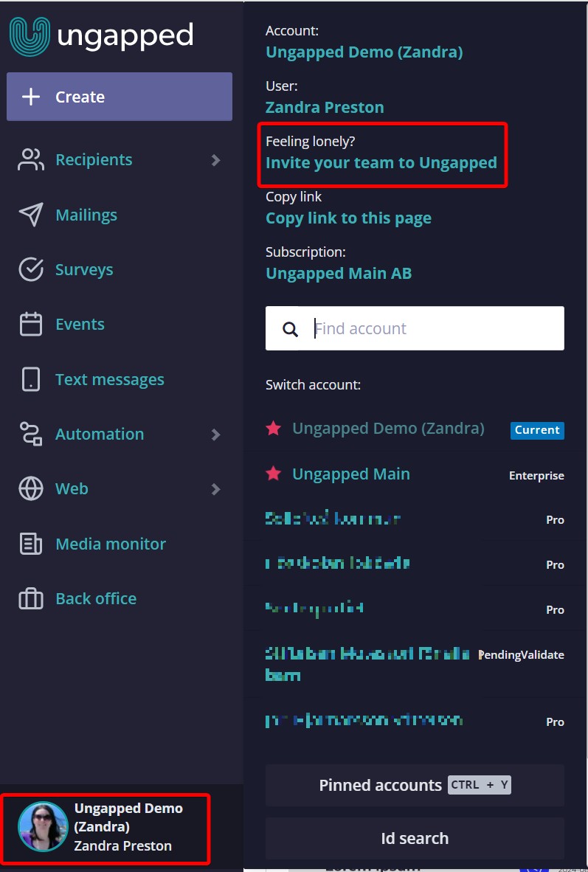
Task: Click Copy link to this page
Action: (348, 218)
